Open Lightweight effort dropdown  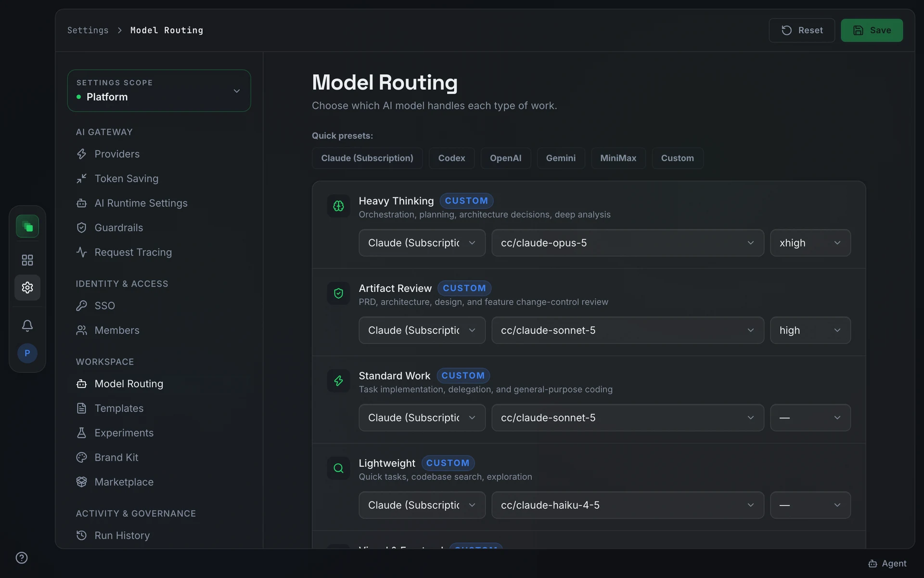click(x=810, y=505)
